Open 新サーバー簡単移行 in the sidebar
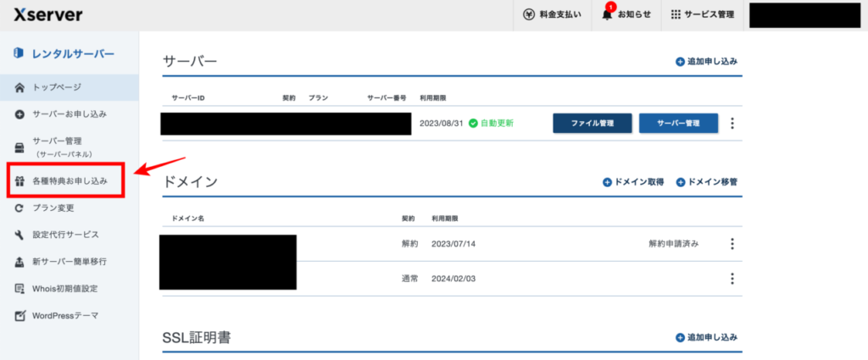Screen dimensions: 868x360 (70, 262)
